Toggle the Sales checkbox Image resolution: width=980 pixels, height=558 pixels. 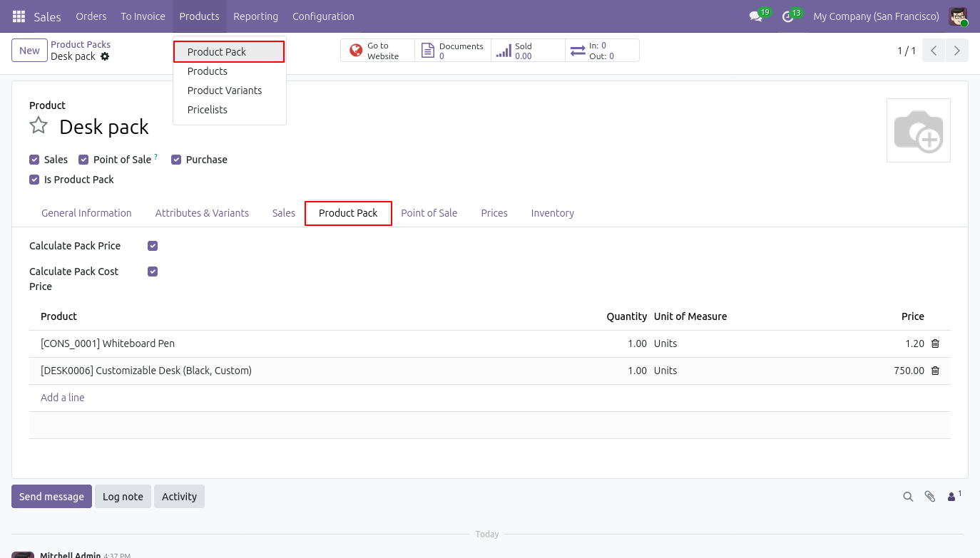[34, 160]
